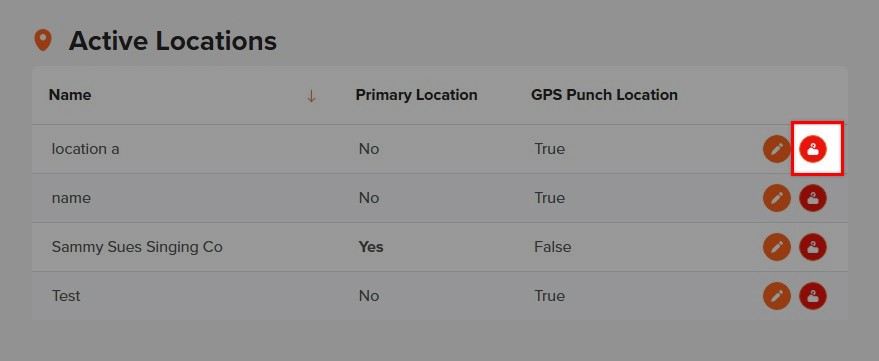Image resolution: width=879 pixels, height=361 pixels.
Task: Sort by Primary Location column header
Action: coord(417,95)
